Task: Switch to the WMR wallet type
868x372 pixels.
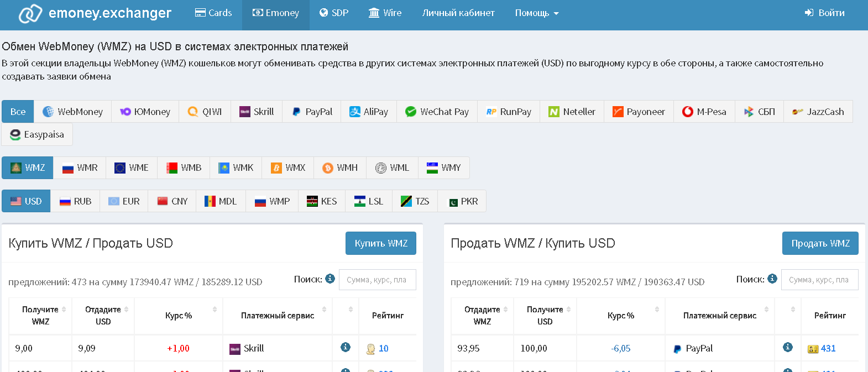Action: [80, 168]
